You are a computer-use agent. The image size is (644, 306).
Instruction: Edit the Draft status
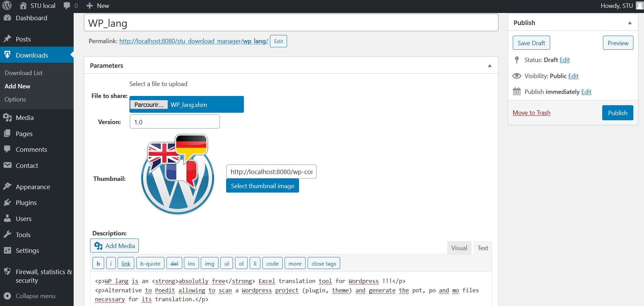[x=565, y=60]
